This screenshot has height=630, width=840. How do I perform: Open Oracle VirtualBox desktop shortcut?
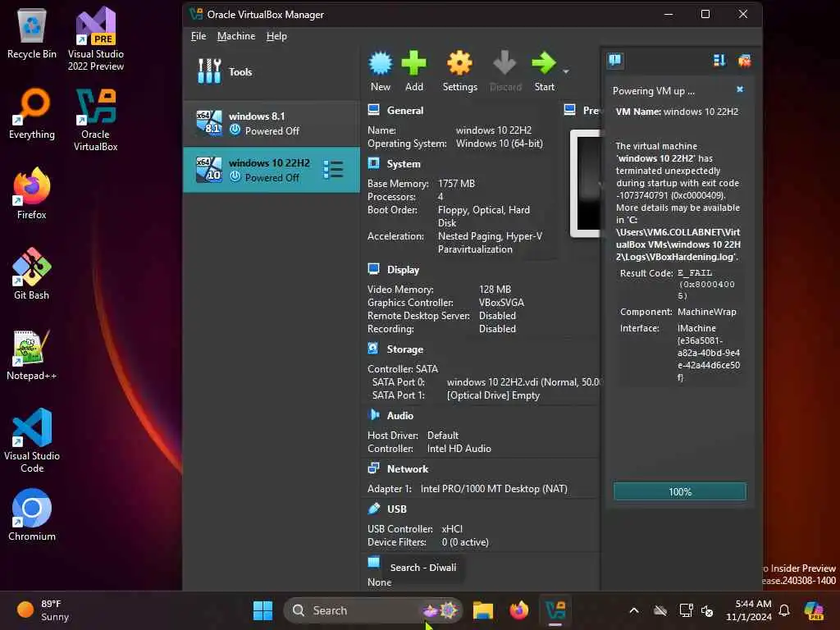pos(95,120)
